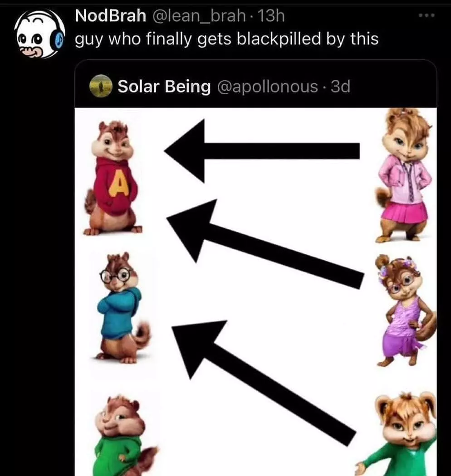Click the 3d timestamp on quoted tweet

(x=340, y=86)
